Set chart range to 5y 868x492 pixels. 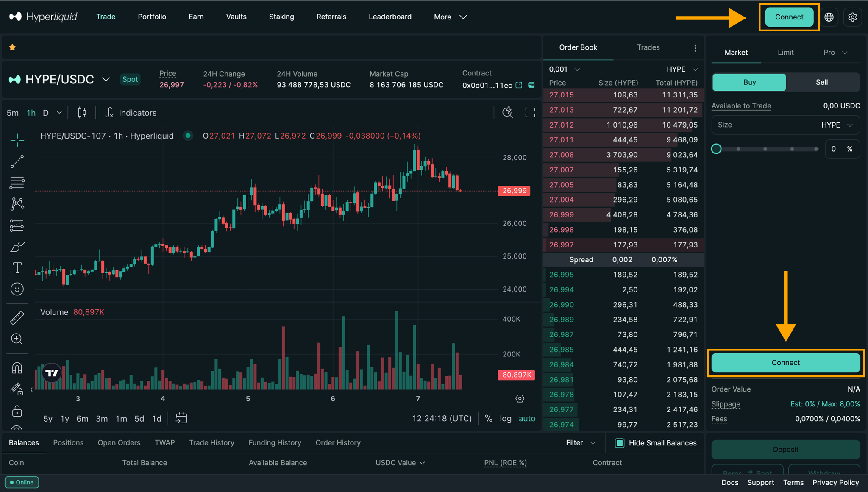click(x=48, y=418)
